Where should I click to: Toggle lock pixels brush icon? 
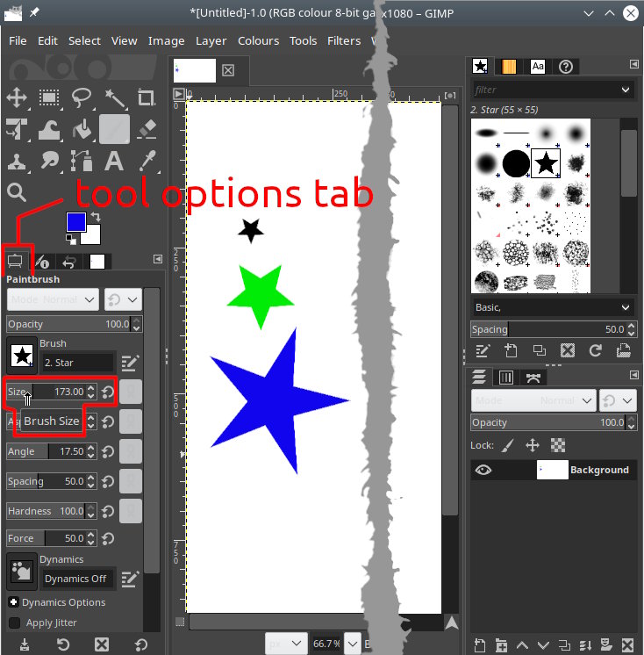(507, 445)
